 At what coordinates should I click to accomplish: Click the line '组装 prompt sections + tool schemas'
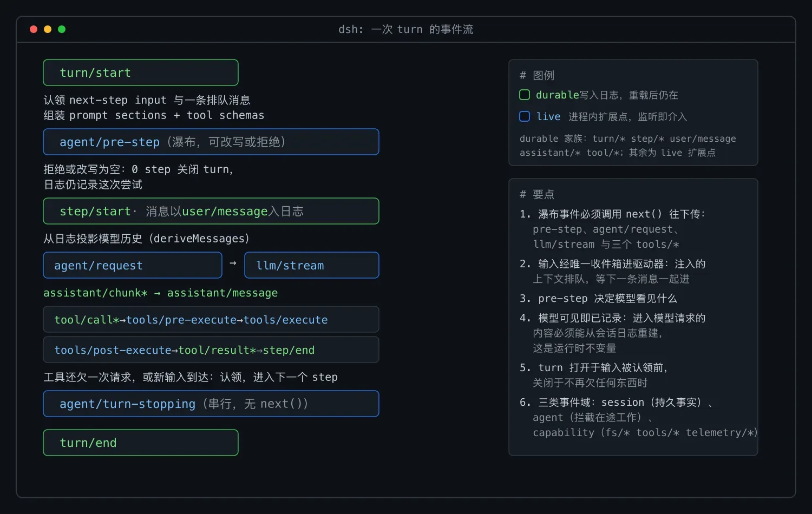154,115
